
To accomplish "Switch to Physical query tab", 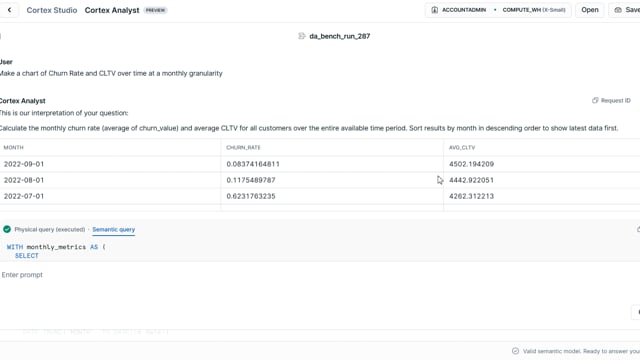I will pos(50,229).
